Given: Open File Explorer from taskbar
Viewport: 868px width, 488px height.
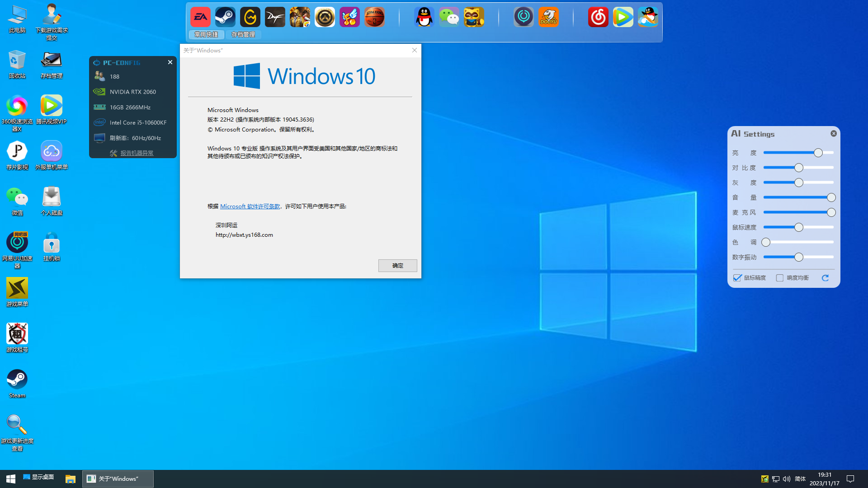Looking at the screenshot, I should click(x=71, y=479).
